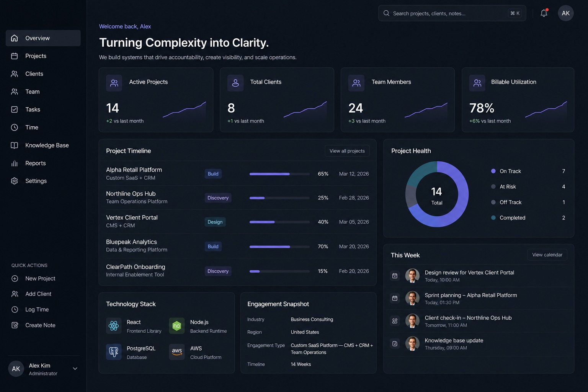
Task: Click the New Project plus icon
Action: (15, 279)
